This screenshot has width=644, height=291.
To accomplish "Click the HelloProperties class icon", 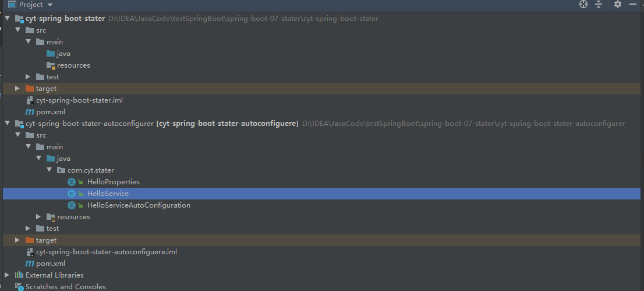I will pyautogui.click(x=72, y=182).
